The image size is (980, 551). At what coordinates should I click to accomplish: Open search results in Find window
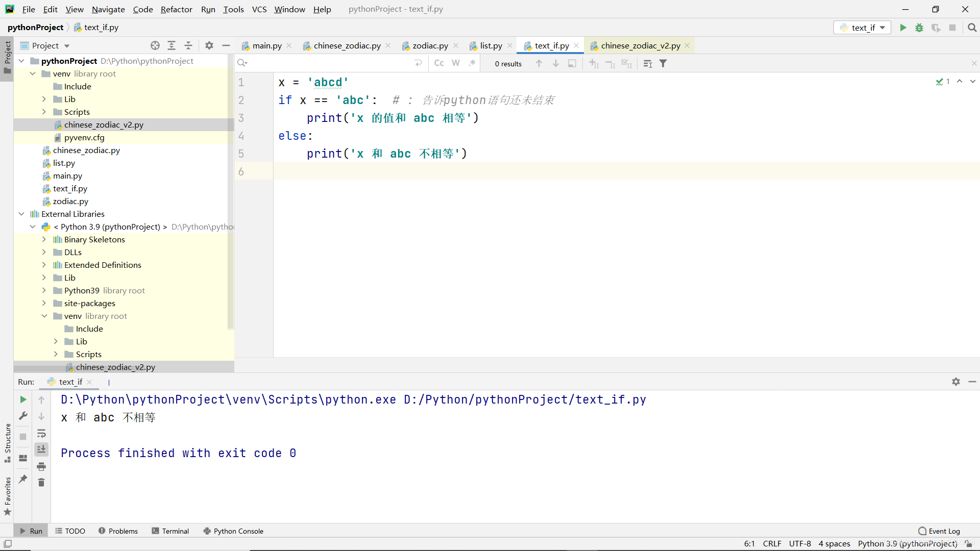pyautogui.click(x=572, y=63)
